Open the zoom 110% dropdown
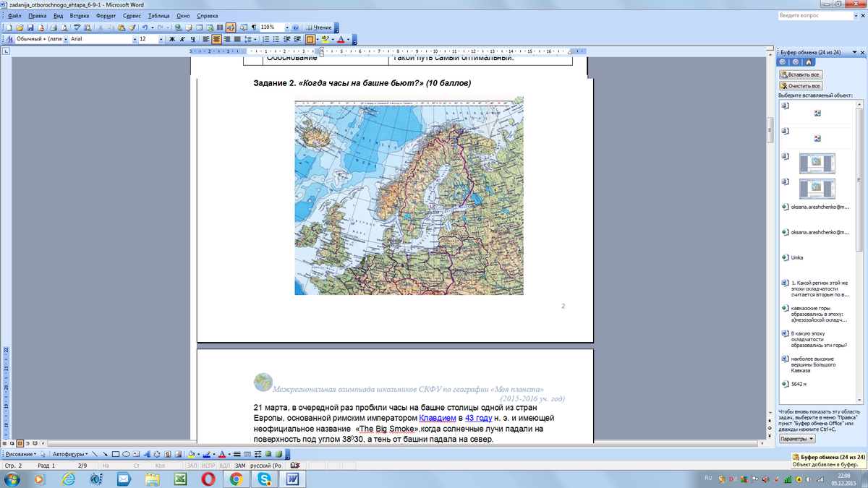The height and width of the screenshot is (488, 868). click(286, 27)
